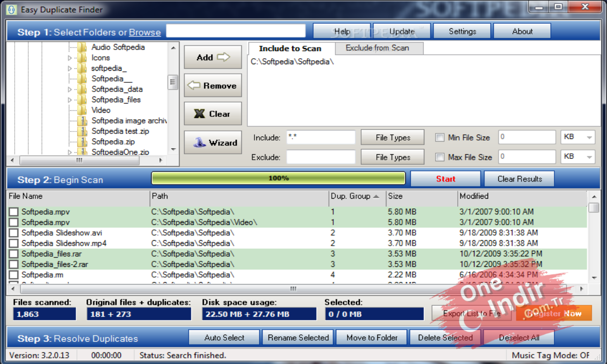
Task: Click the Softpedia test.zip archive icon
Action: coord(82,131)
